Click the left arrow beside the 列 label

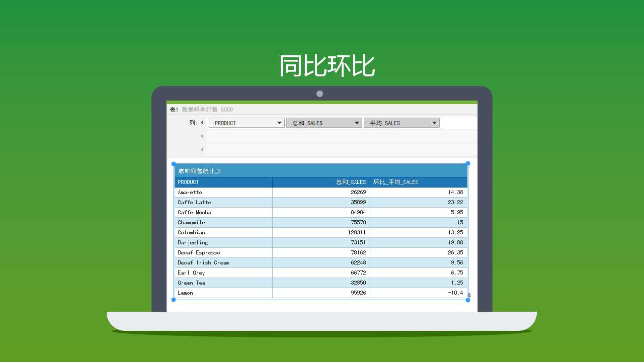click(x=202, y=123)
